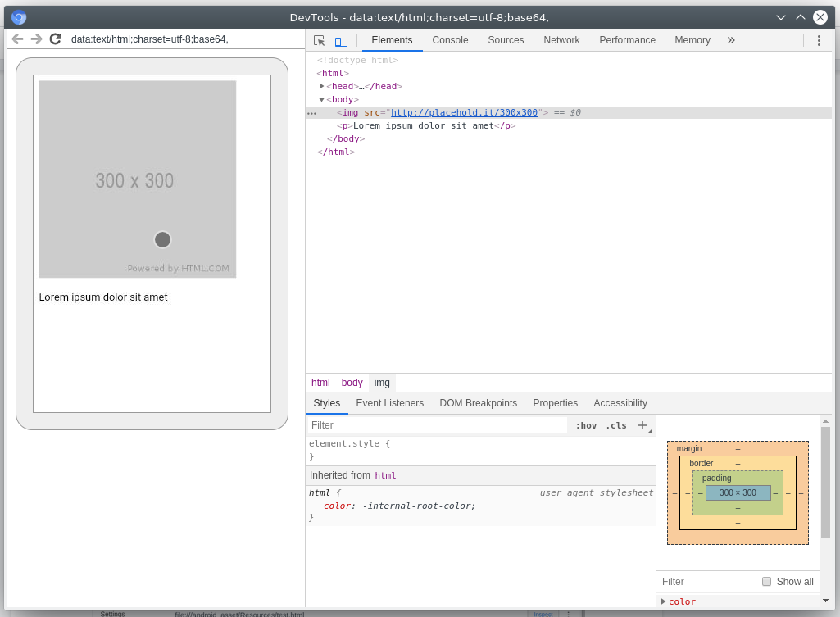Add new style rule plus icon
The width and height of the screenshot is (840, 617).
pyautogui.click(x=642, y=425)
